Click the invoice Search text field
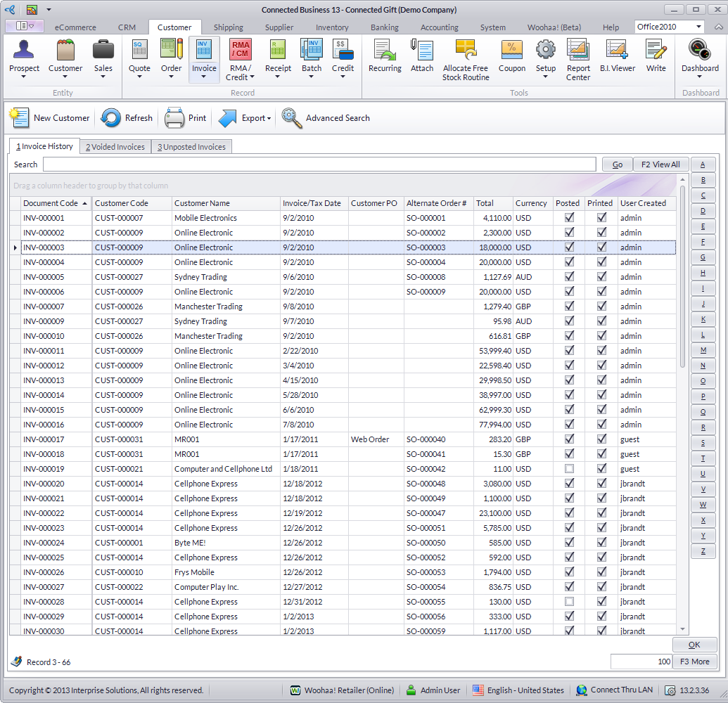 [x=319, y=165]
